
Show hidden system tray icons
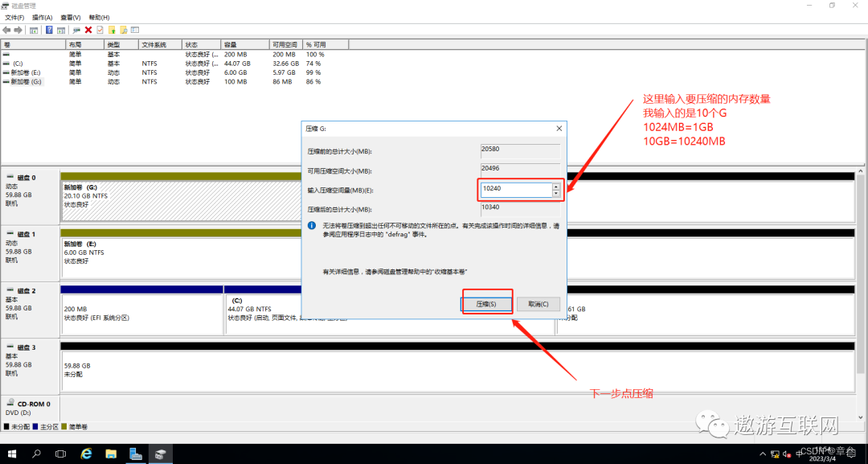tap(764, 454)
